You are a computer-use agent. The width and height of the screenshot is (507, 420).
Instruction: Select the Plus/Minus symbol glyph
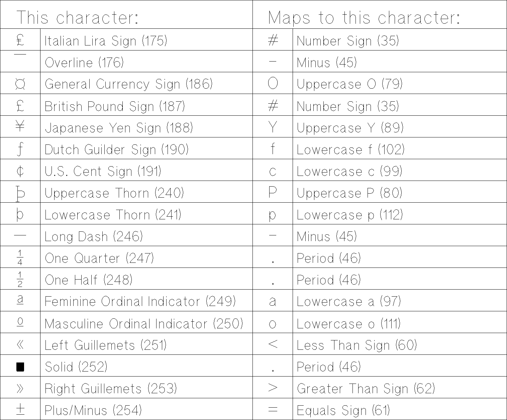click(20, 409)
